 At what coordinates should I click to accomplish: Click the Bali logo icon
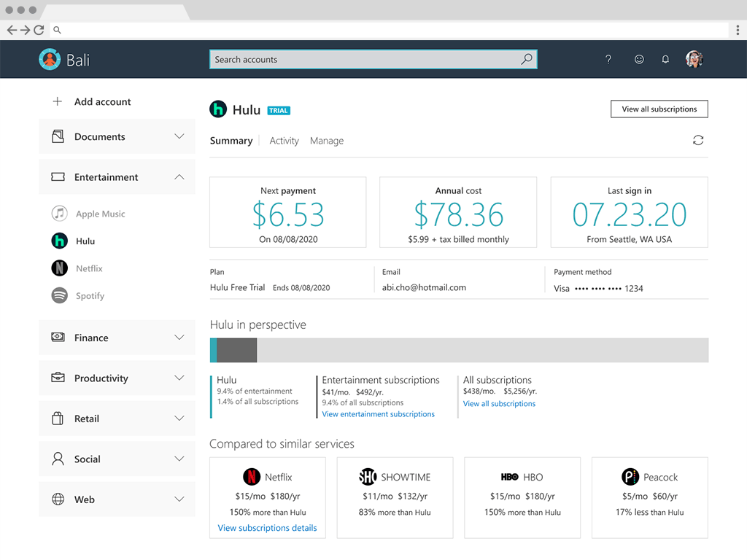[x=50, y=60]
